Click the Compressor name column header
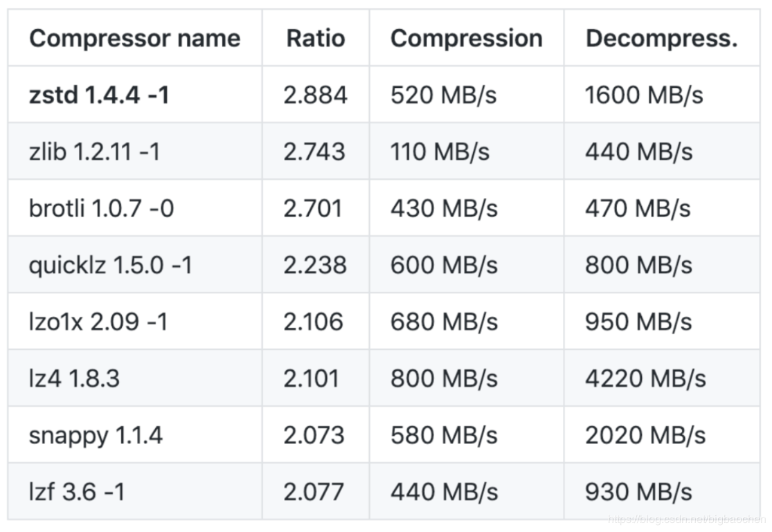The image size is (772, 532). [134, 38]
